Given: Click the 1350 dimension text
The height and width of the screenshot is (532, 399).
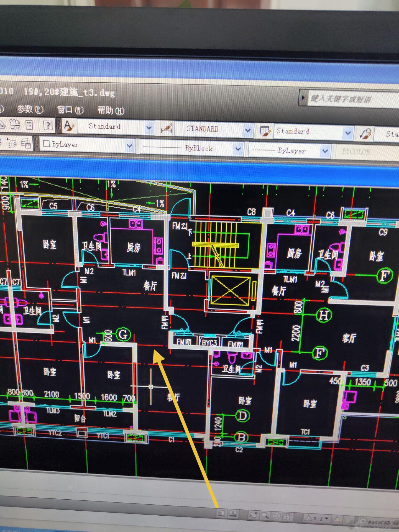Looking at the screenshot, I should [363, 382].
